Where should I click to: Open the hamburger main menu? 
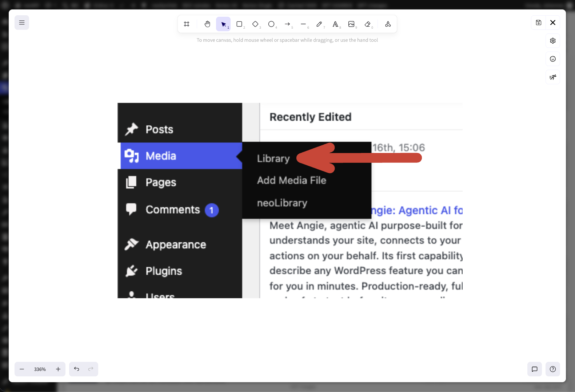[x=22, y=23]
